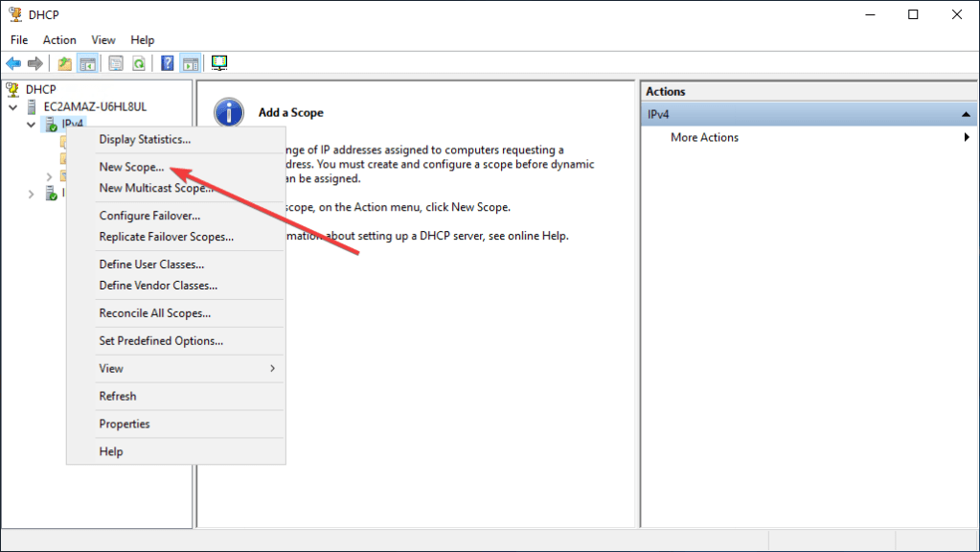Click the Forward arrow toolbar icon
The image size is (980, 552).
(x=35, y=63)
